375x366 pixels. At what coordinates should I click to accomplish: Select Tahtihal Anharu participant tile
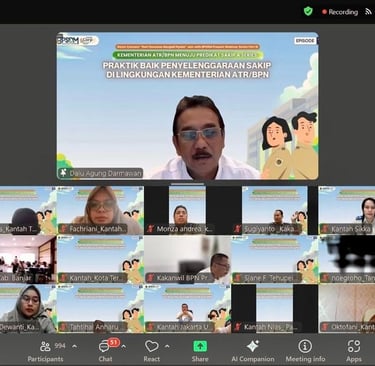click(100, 309)
